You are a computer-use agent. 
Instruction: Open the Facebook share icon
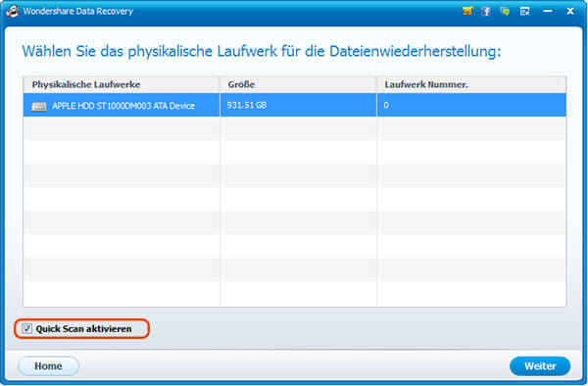(486, 11)
